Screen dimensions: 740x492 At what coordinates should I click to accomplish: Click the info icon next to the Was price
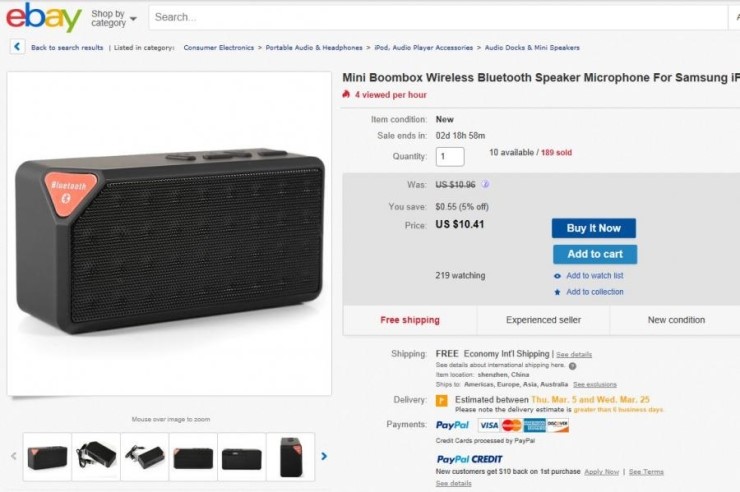(486, 184)
